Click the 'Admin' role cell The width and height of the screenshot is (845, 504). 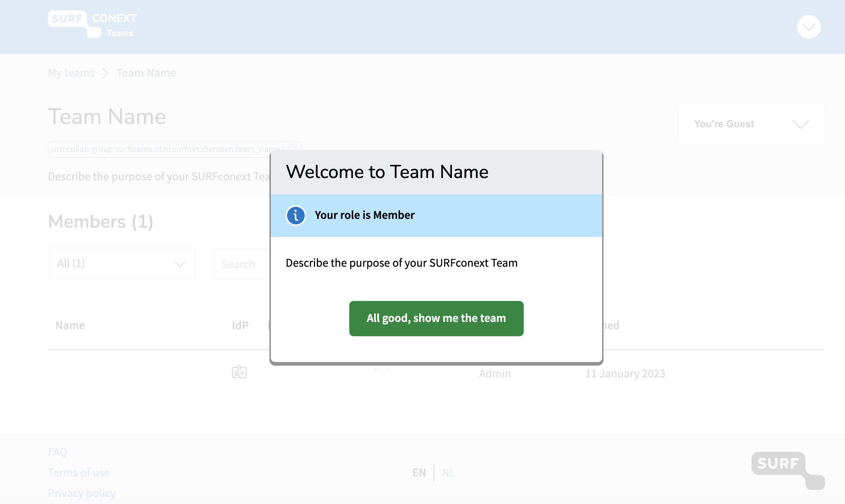click(x=495, y=373)
